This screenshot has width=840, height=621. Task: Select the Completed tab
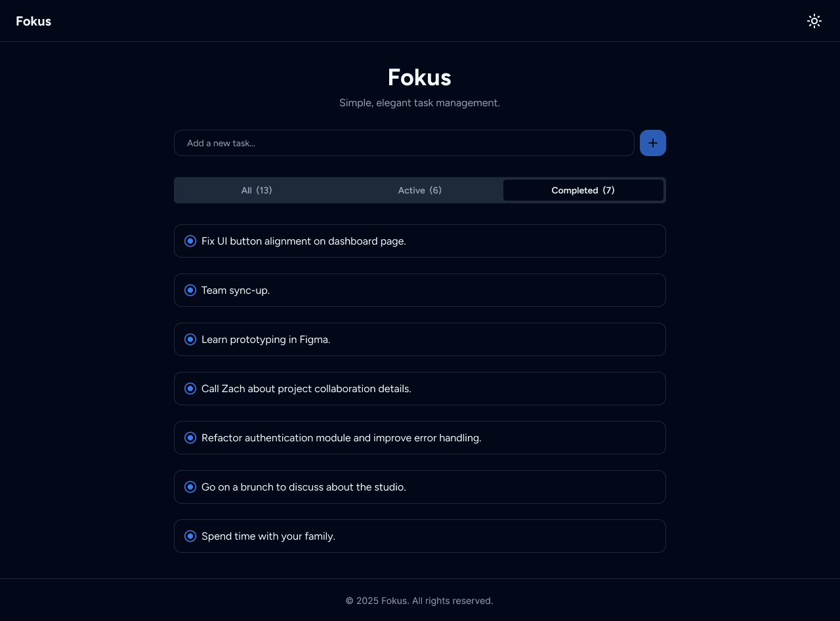click(x=583, y=190)
